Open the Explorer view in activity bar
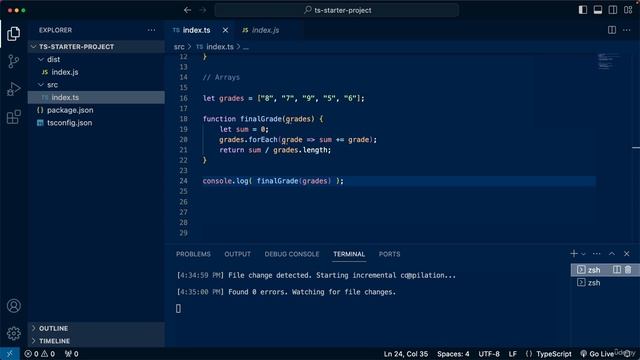 13,34
